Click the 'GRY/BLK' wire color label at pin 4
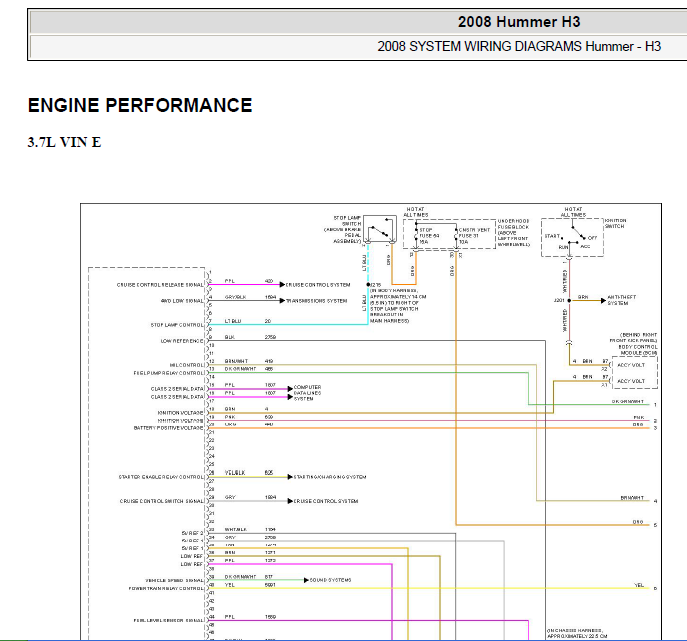 point(235,297)
